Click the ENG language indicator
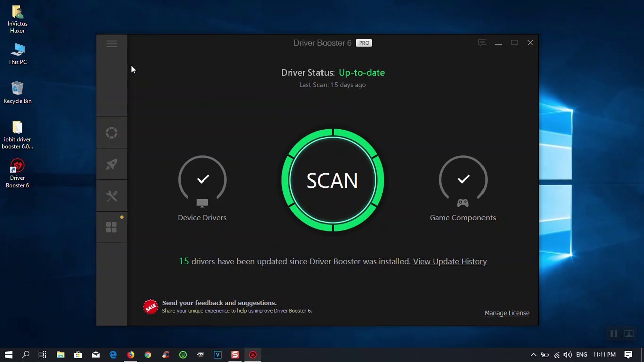The image size is (644, 362). point(582,355)
